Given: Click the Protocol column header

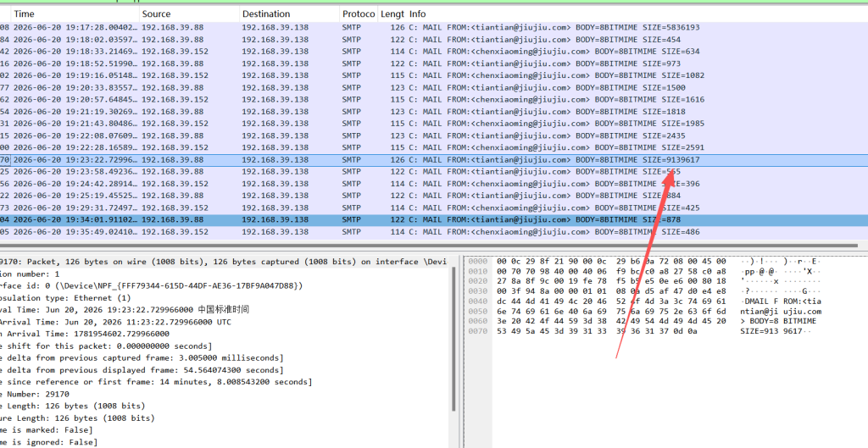Looking at the screenshot, I should click(x=359, y=14).
